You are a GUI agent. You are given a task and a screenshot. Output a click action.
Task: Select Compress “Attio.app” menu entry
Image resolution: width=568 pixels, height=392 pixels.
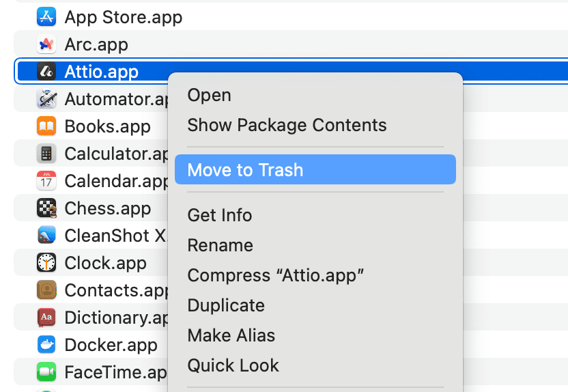[275, 275]
